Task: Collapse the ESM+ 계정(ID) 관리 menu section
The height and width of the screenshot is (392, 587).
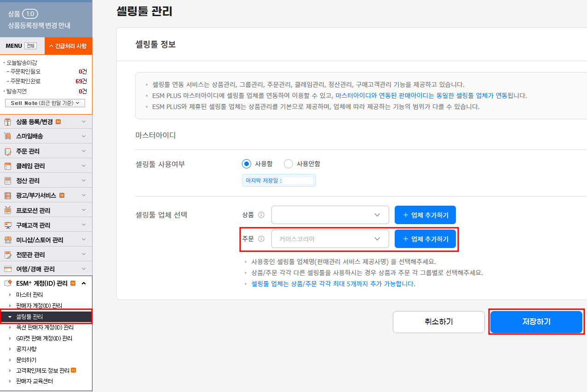Action: 83,283
